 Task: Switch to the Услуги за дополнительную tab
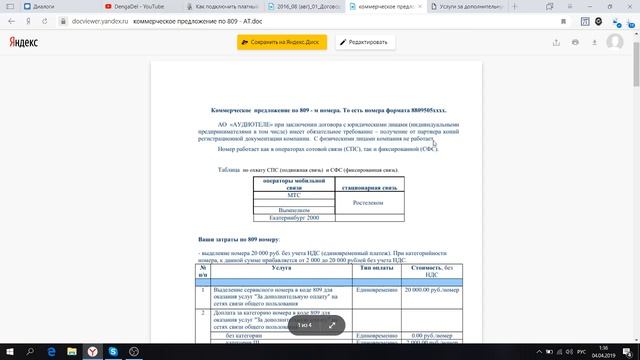467,7
